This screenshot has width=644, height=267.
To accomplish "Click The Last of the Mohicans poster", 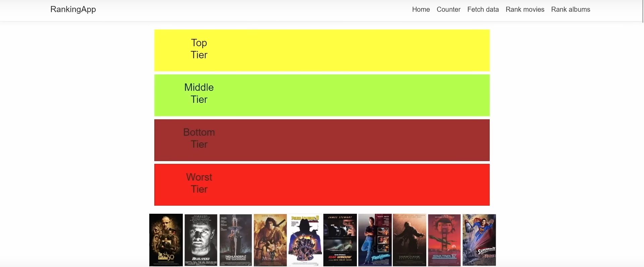I will pos(270,240).
